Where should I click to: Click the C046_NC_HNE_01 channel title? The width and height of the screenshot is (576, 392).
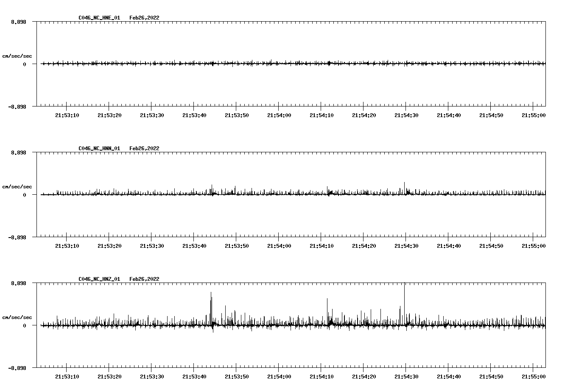click(x=99, y=18)
